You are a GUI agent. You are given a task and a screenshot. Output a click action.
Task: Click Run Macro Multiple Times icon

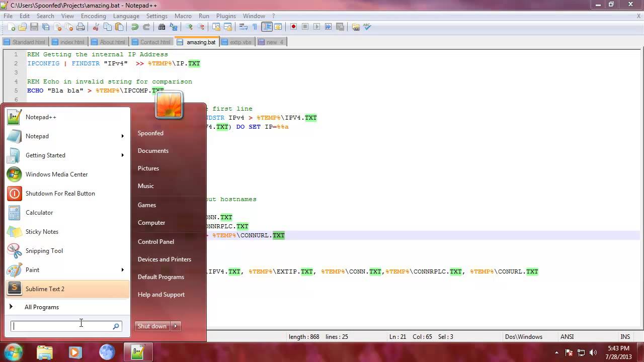click(328, 27)
